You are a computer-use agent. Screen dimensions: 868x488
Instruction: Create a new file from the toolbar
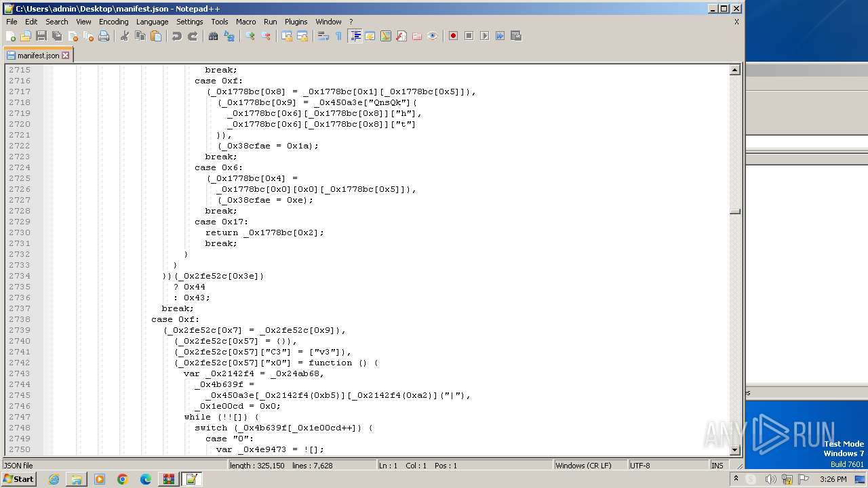[x=11, y=36]
